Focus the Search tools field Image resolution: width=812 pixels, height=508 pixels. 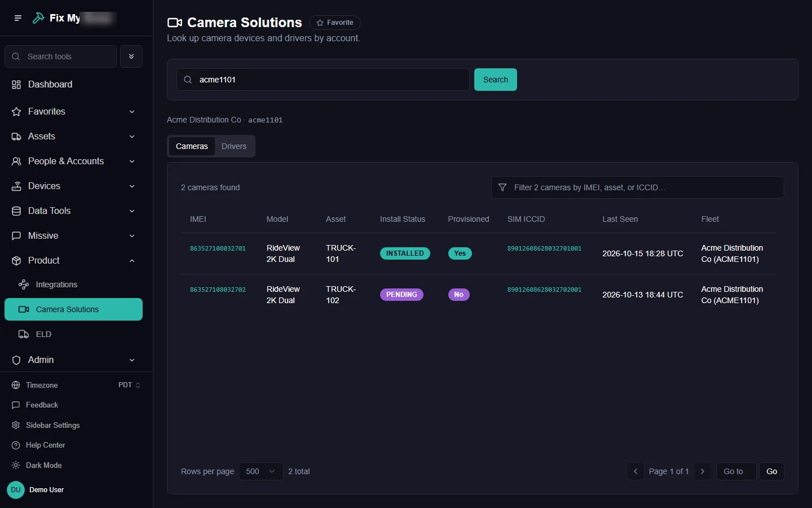pyautogui.click(x=61, y=56)
